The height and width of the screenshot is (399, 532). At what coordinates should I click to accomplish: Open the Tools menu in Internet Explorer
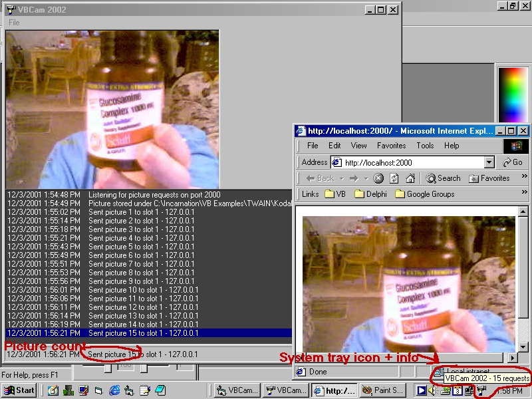[425, 146]
